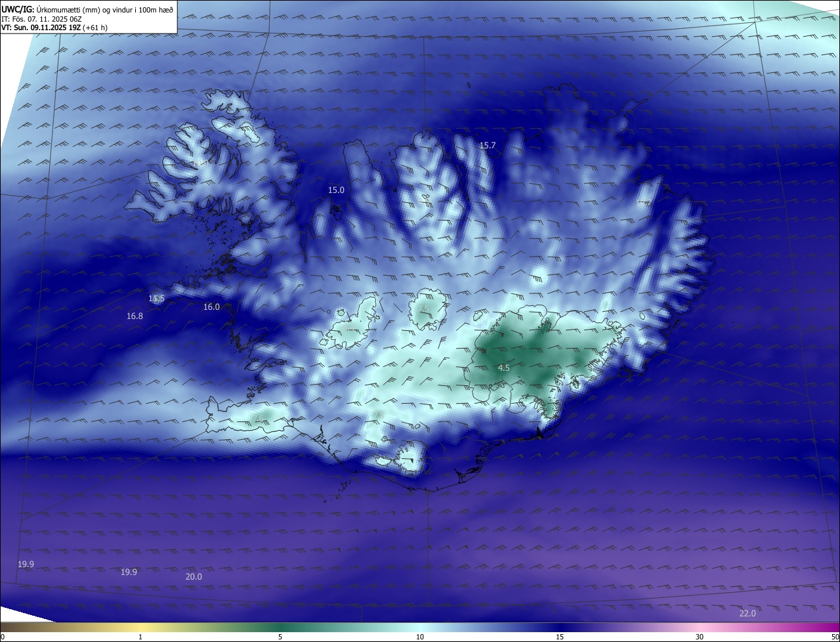Click the 15.7 value on the map

(x=488, y=145)
